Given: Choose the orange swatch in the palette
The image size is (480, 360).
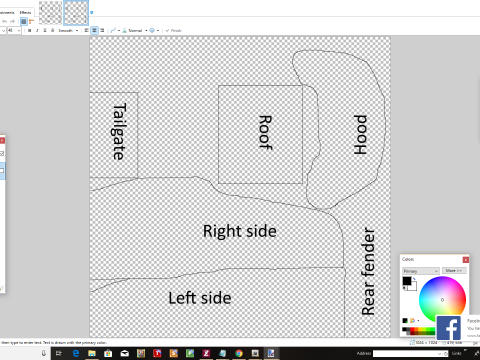Looking at the screenshot, I should coord(416,329).
